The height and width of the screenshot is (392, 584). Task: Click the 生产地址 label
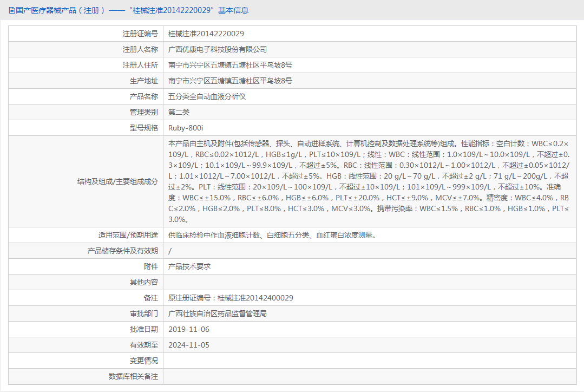pos(144,81)
